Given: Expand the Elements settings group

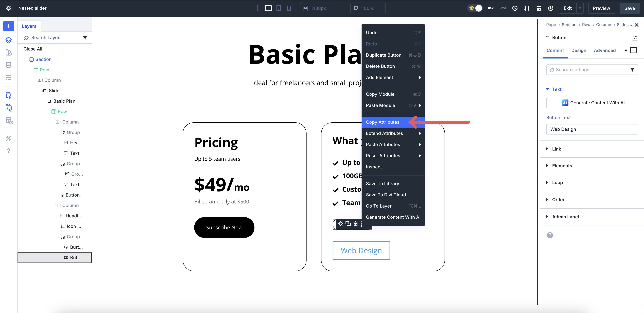Looking at the screenshot, I should click(x=562, y=166).
